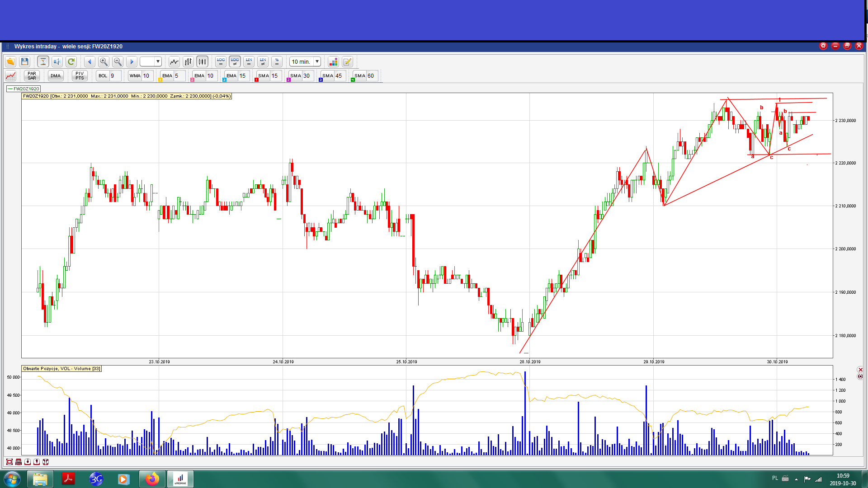This screenshot has width=868, height=488.
Task: Select the bar chart type icon
Action: coord(188,61)
